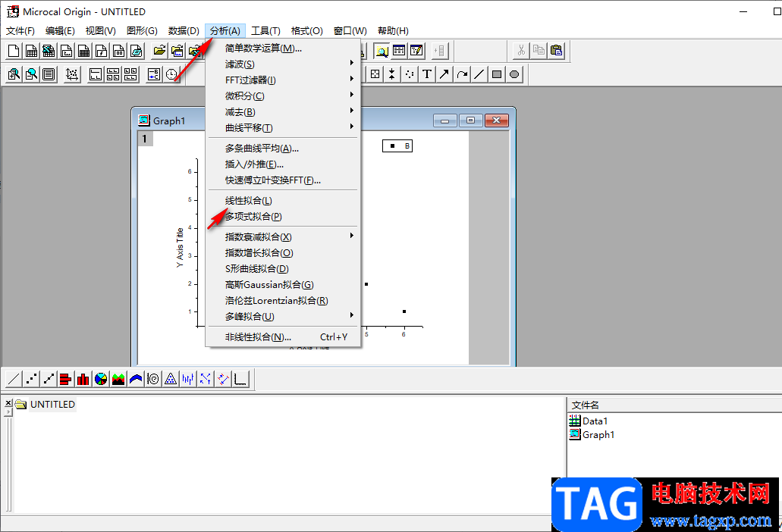Open the 帮助(H) menu
Viewport: 782px width, 532px height.
coord(393,31)
